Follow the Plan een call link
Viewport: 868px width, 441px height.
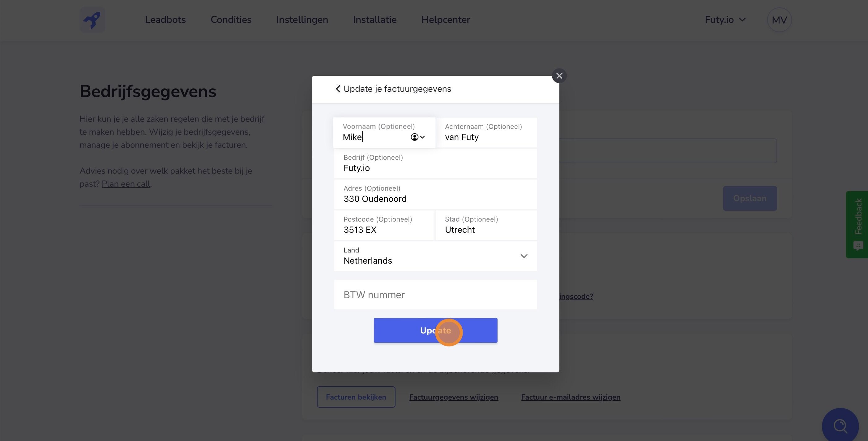pos(126,184)
